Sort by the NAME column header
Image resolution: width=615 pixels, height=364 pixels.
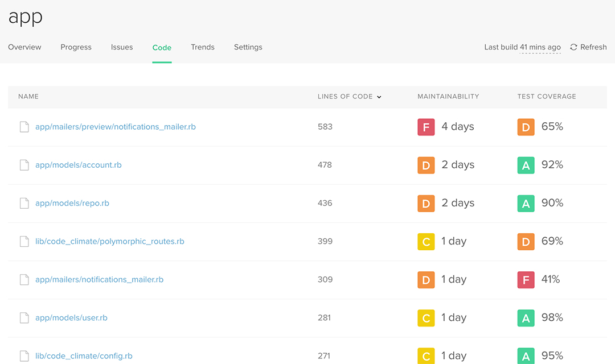28,96
